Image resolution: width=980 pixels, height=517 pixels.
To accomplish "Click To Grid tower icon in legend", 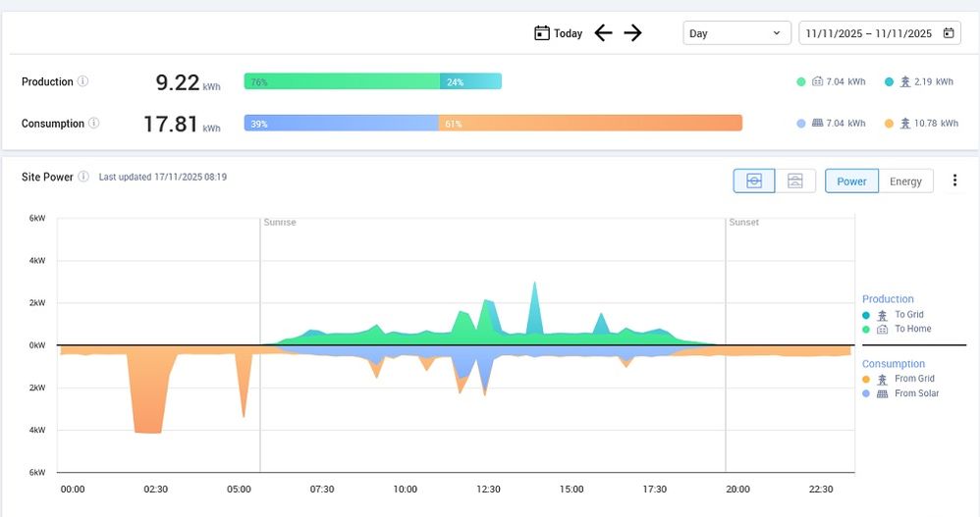I will [882, 315].
